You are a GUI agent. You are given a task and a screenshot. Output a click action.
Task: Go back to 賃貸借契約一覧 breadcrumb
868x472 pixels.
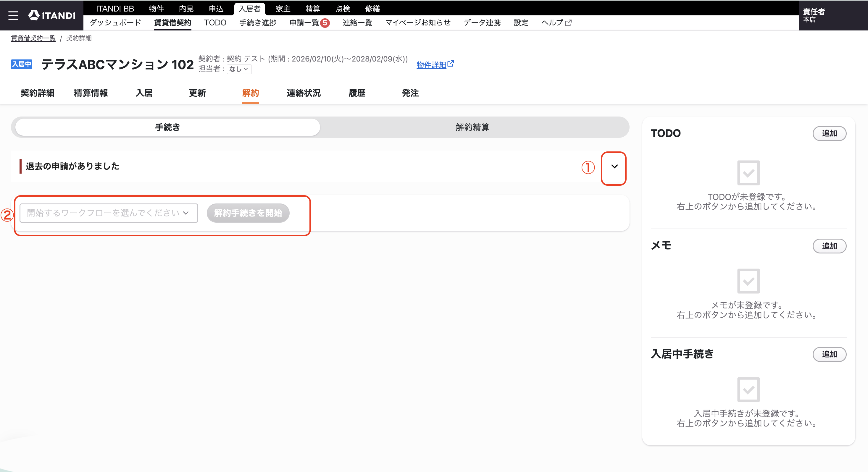(33, 38)
